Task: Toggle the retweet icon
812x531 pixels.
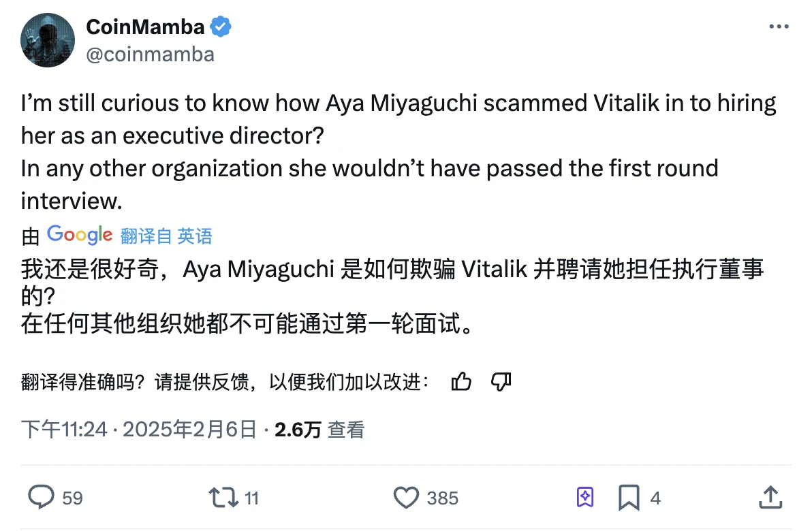Action: pyautogui.click(x=223, y=498)
